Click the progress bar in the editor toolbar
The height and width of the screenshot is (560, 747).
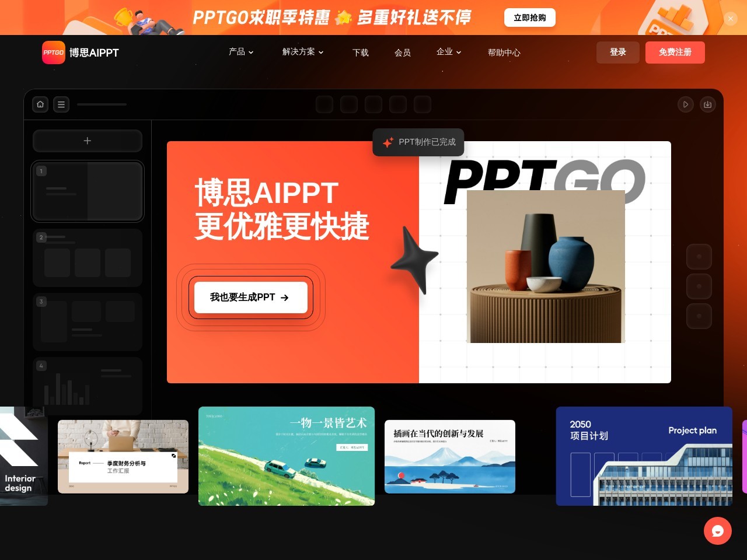pos(102,104)
